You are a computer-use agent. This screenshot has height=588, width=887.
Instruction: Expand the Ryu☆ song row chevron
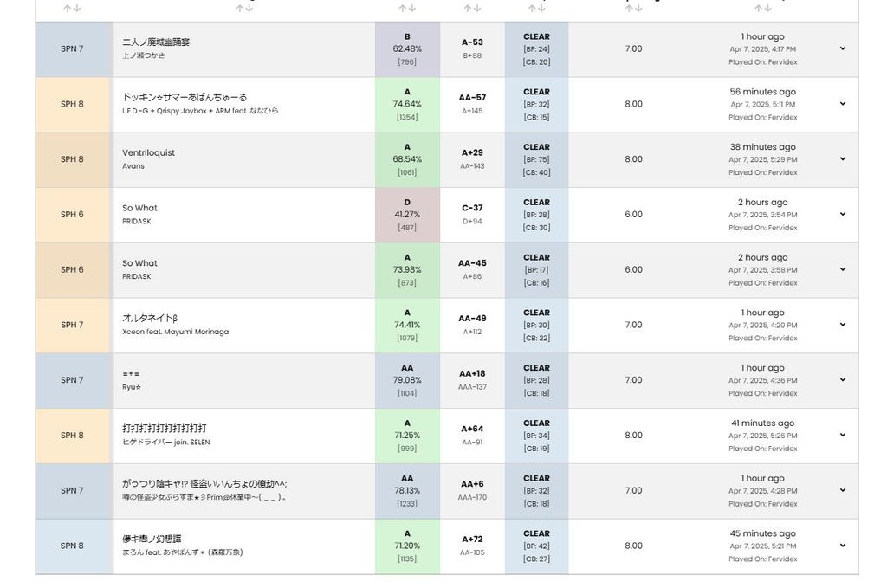pyautogui.click(x=842, y=380)
